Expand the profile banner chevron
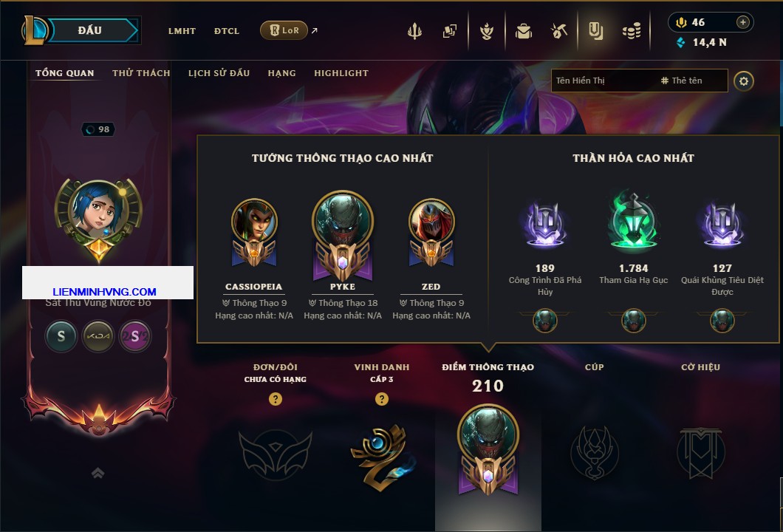 (98, 473)
